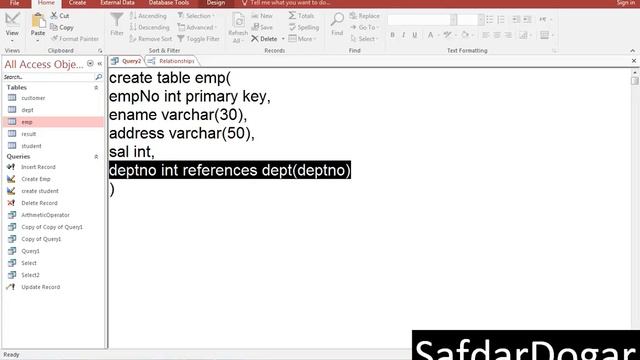Open the More records dropdown

(302, 39)
